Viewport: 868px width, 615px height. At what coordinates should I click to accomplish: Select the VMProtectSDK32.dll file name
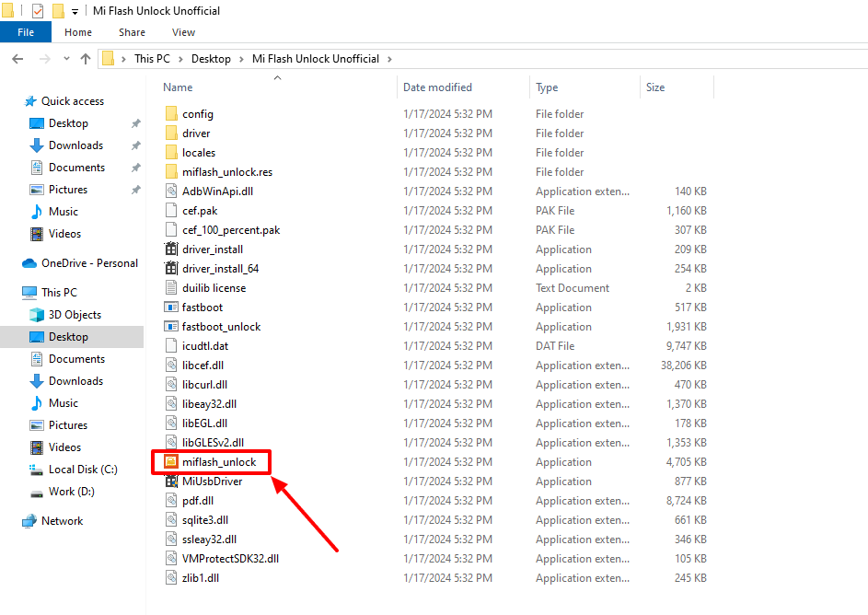[230, 559]
